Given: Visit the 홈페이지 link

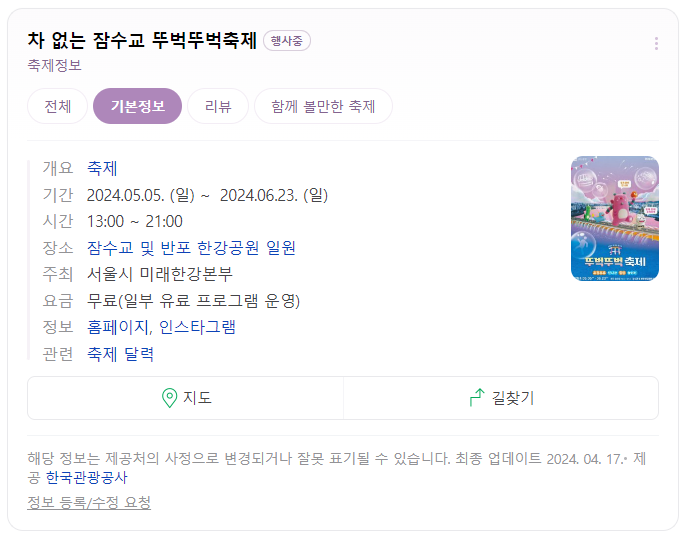Looking at the screenshot, I should pos(118,327).
